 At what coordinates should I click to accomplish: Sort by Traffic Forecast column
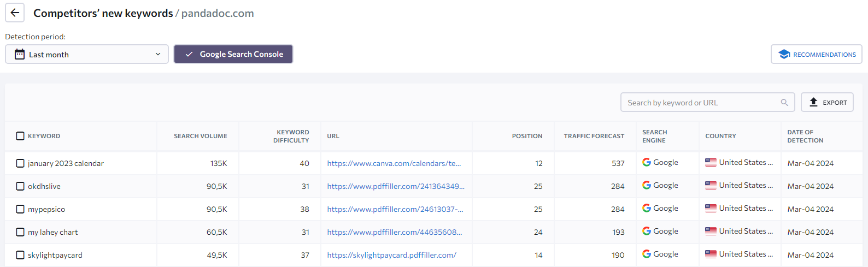point(594,136)
